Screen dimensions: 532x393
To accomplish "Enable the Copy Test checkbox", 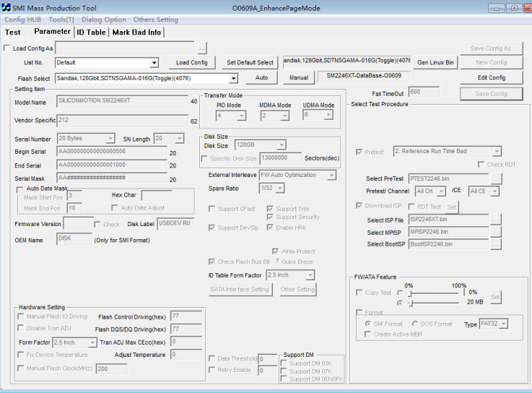I will point(359,293).
